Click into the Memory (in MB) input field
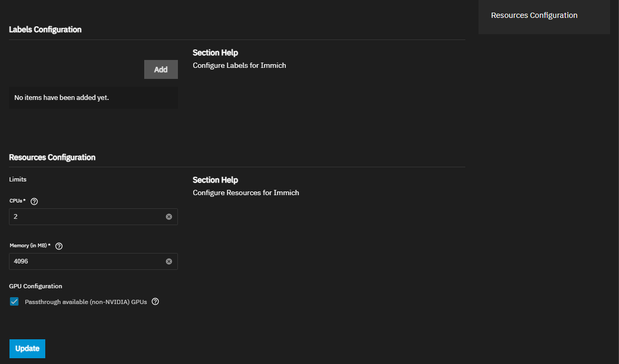Viewport: 619px width, 364px height. tap(87, 261)
